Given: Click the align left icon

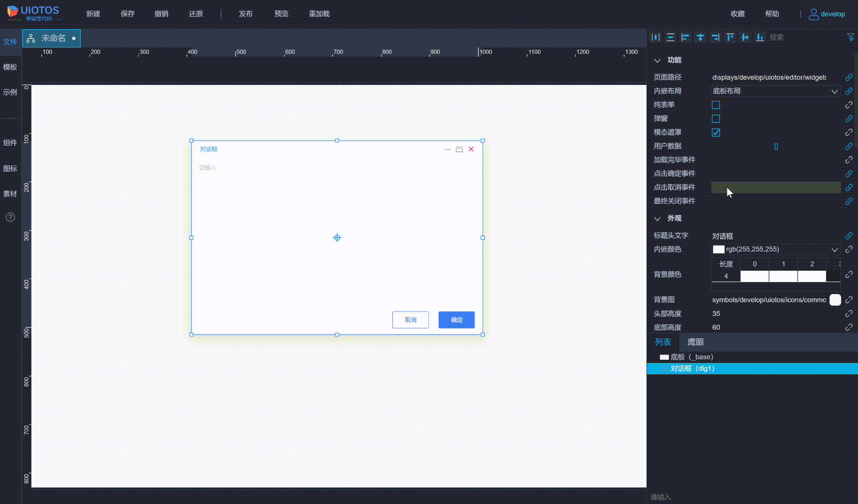Looking at the screenshot, I should 685,37.
